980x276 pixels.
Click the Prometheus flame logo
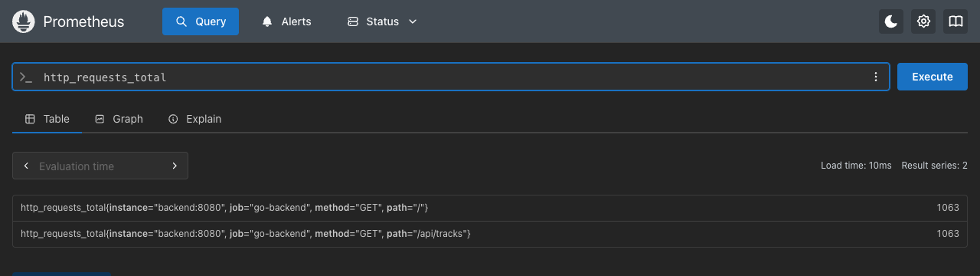click(24, 21)
